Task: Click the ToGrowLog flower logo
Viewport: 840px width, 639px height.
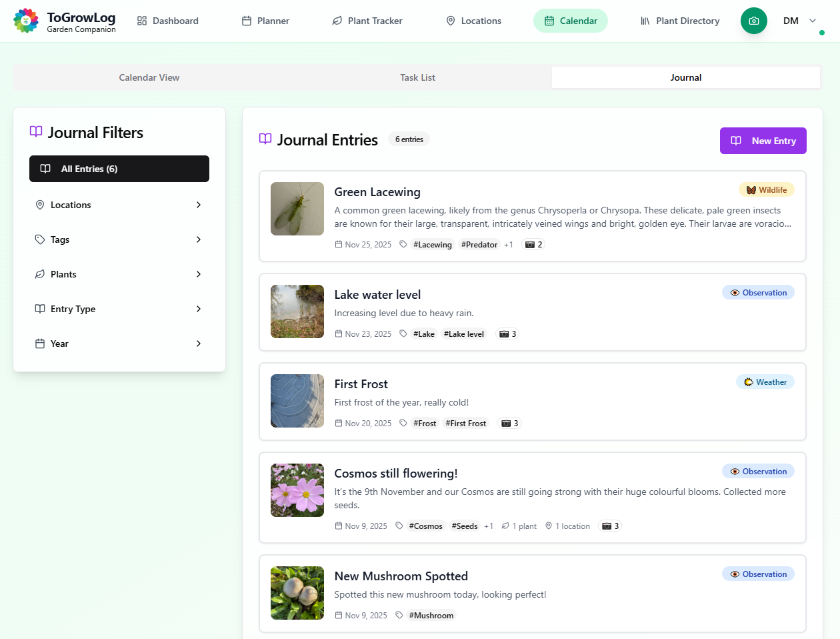Action: pyautogui.click(x=26, y=21)
